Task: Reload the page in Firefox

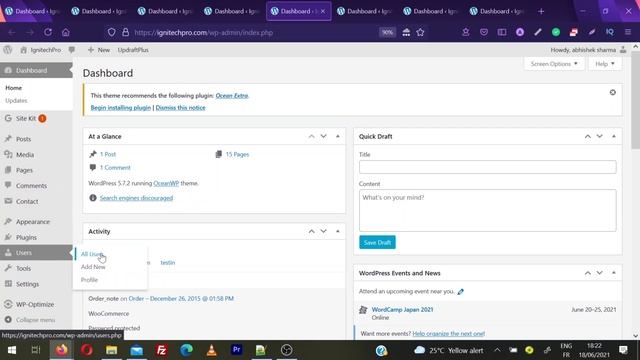Action: click(48, 32)
